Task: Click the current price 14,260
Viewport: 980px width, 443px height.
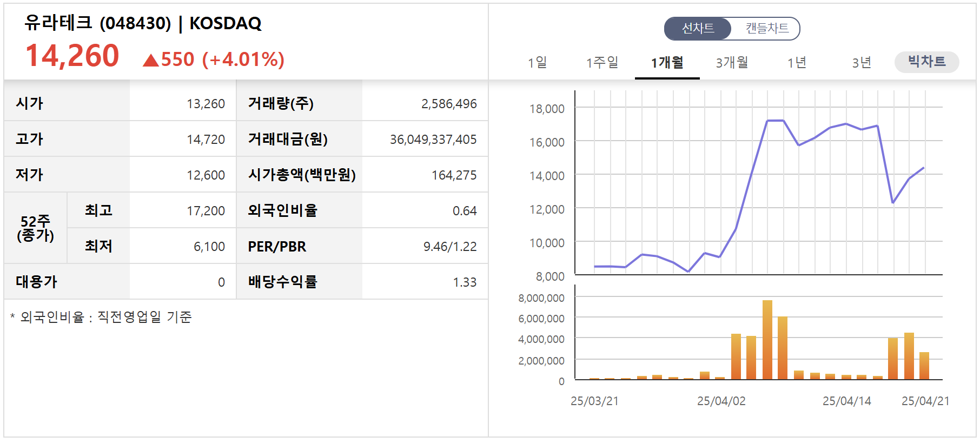Action: click(x=72, y=56)
